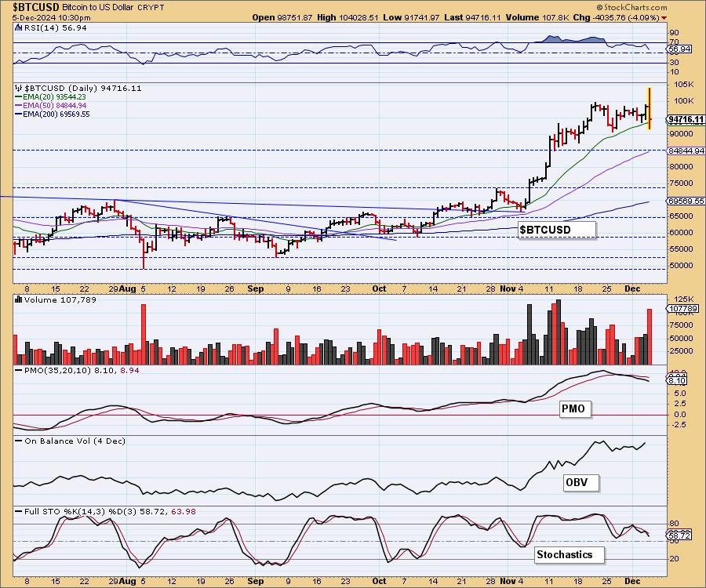
Task: Click the EMA(50) 84844.94 legend text
Action: click(54, 105)
